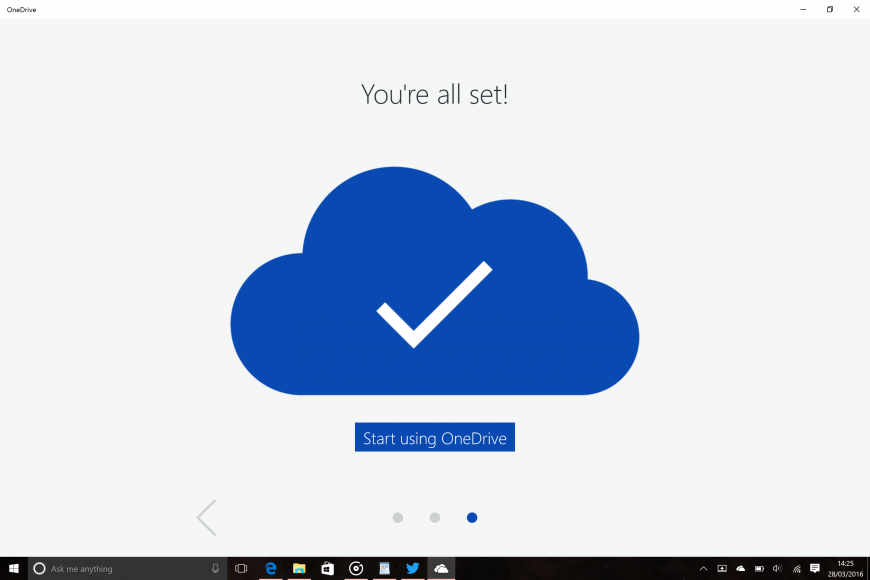The image size is (870, 580).
Task: Select the active OneDrive app in the taskbar
Action: click(440, 568)
